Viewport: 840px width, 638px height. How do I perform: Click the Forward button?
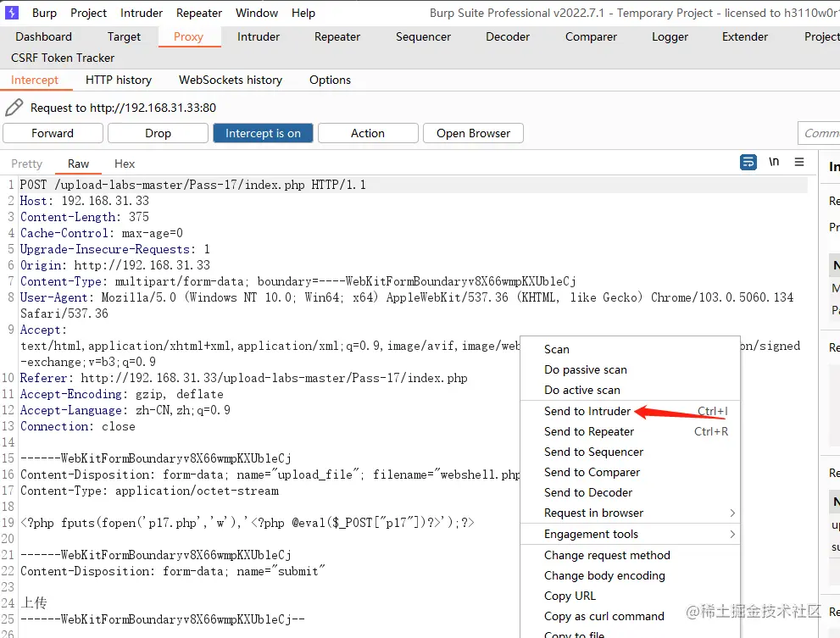[x=53, y=133]
